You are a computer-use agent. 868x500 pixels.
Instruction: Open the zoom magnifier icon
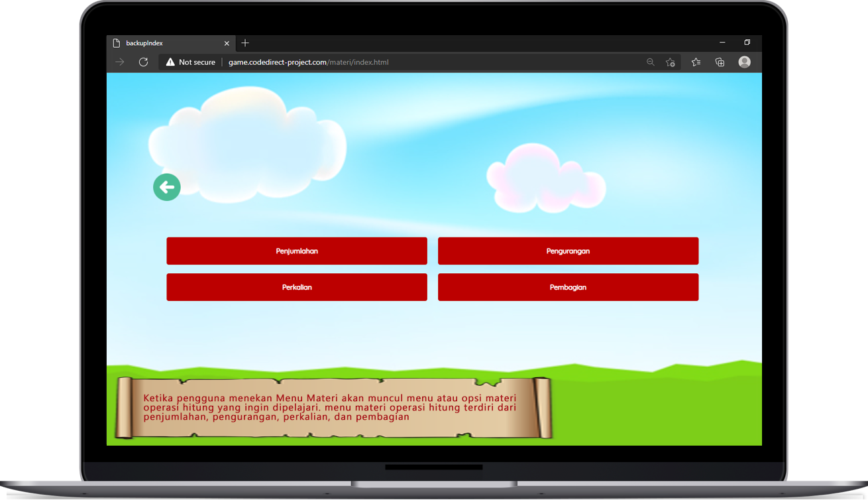click(x=651, y=62)
